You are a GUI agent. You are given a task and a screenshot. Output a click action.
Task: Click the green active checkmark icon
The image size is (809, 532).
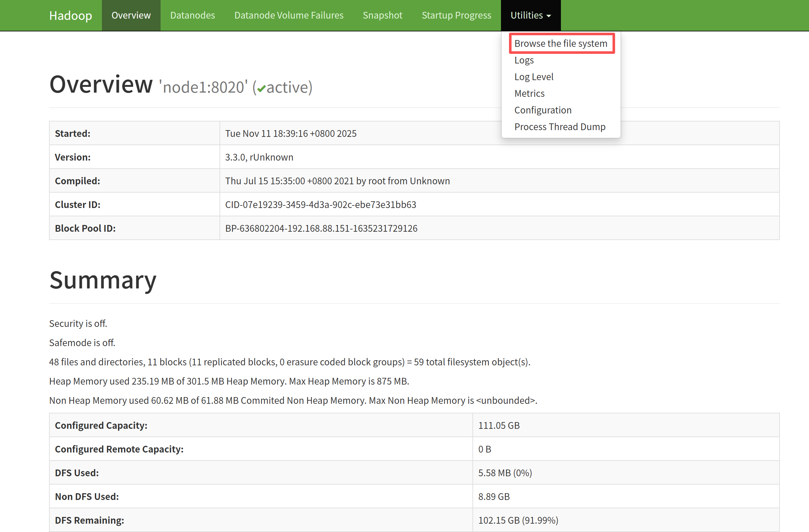(261, 89)
